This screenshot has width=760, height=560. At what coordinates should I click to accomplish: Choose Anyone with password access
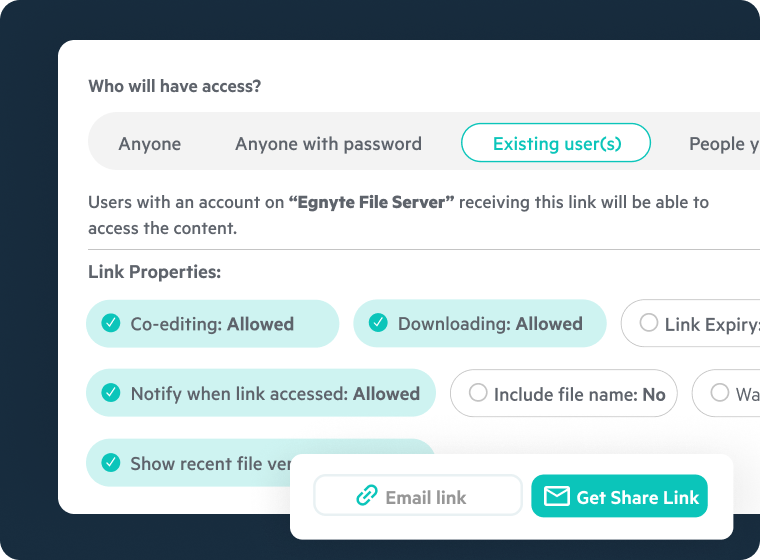coord(328,144)
